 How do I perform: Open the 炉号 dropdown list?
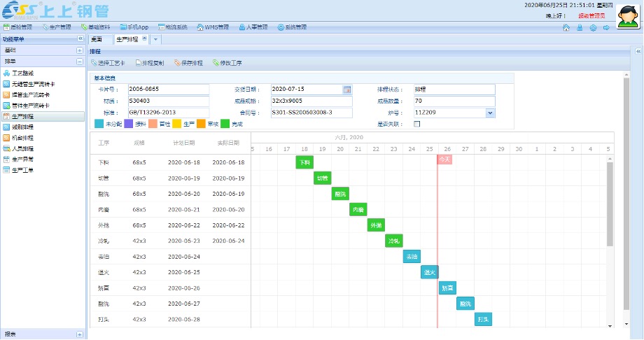point(490,112)
